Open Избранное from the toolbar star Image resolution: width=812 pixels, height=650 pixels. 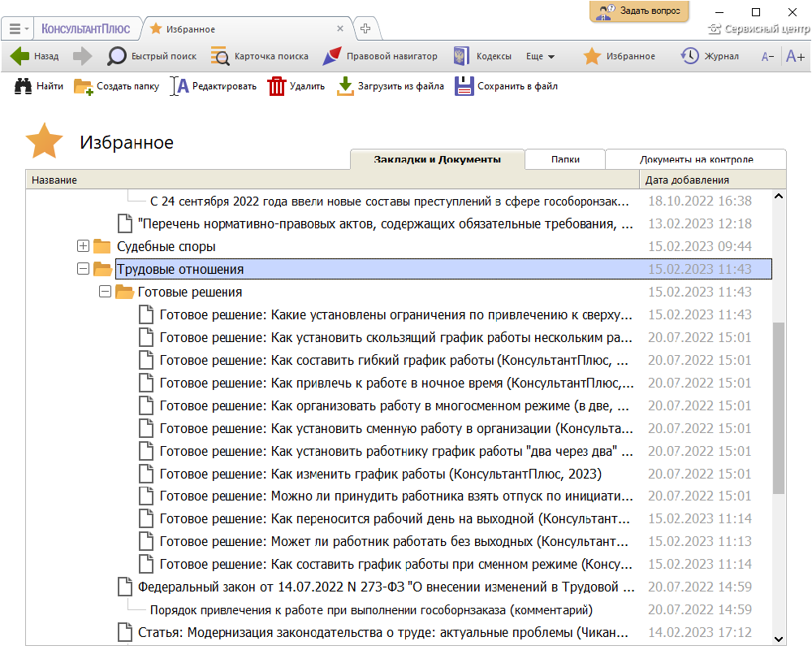pyautogui.click(x=619, y=56)
